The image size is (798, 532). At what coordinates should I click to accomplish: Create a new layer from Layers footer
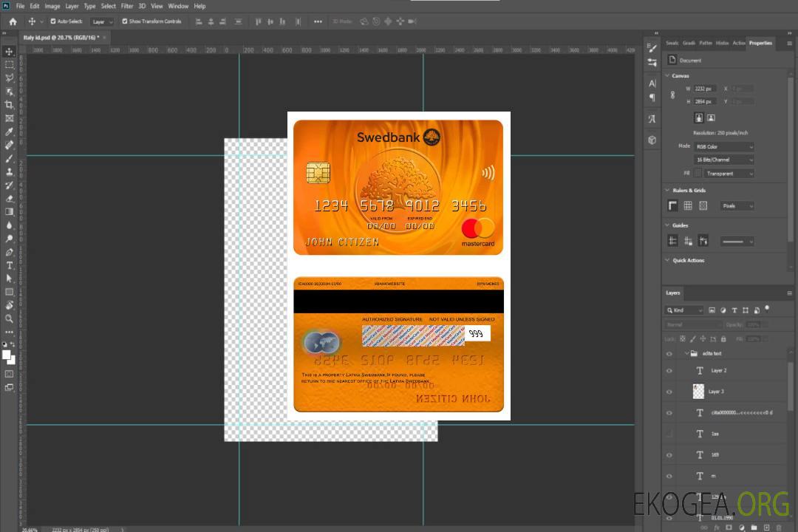tap(766, 528)
